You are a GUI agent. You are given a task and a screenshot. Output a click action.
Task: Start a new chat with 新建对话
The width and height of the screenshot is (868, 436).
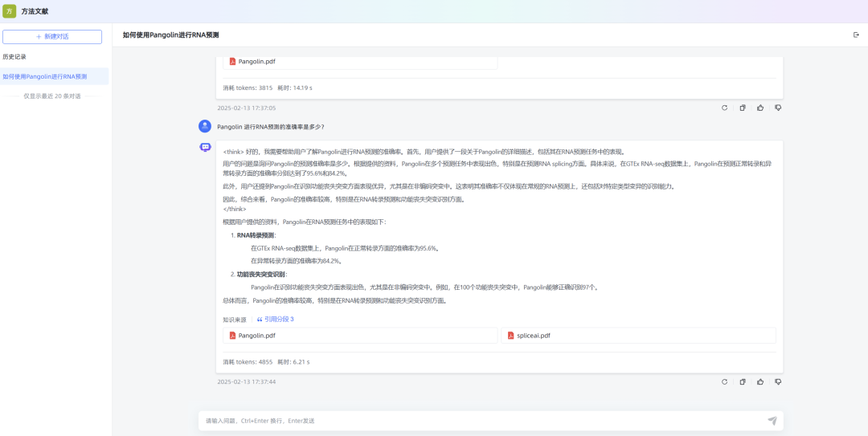(52, 36)
